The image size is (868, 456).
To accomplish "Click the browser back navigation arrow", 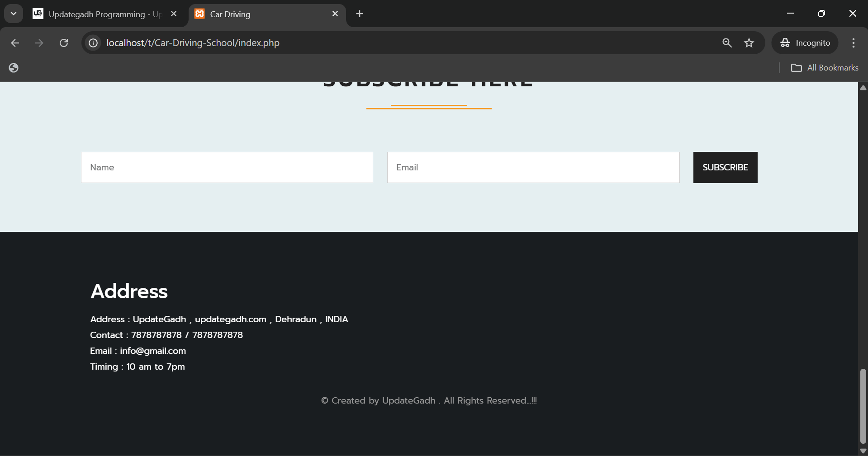I will point(15,42).
